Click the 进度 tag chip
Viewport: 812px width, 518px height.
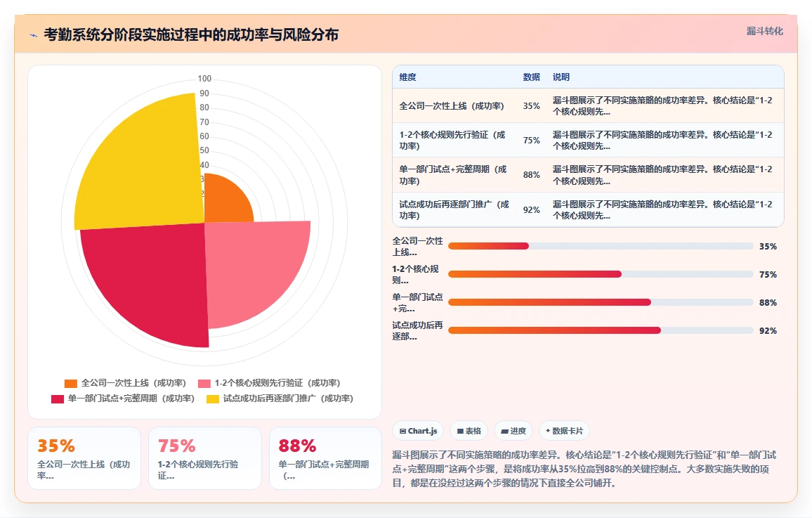(513, 431)
